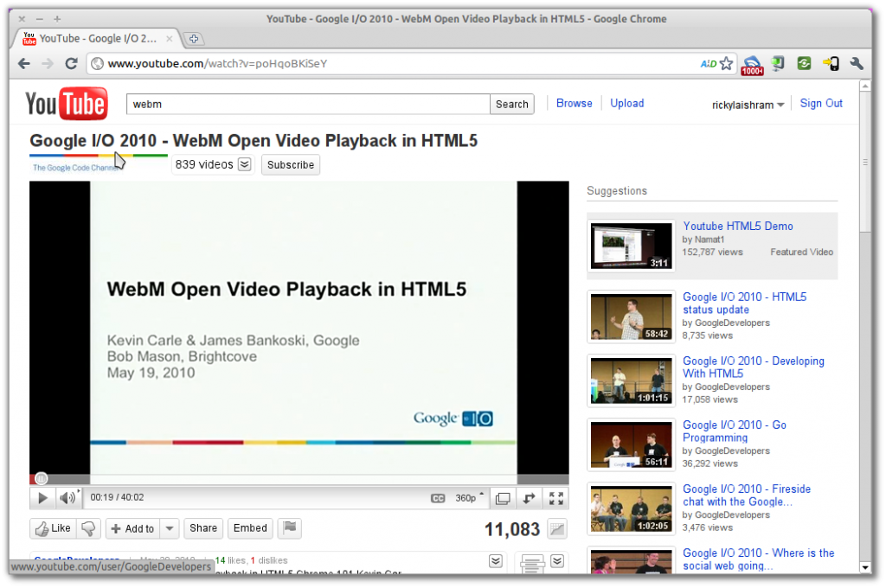886x588 pixels.
Task: Open the Add to dropdown arrow
Action: (170, 528)
